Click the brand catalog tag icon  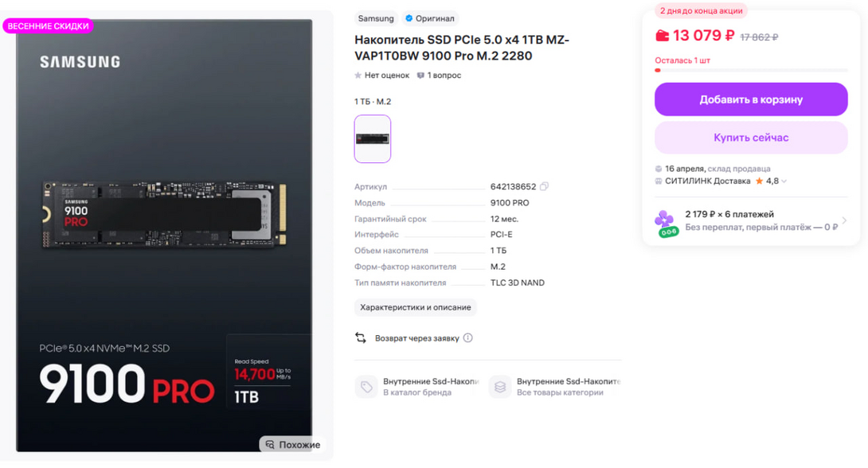[x=366, y=387]
